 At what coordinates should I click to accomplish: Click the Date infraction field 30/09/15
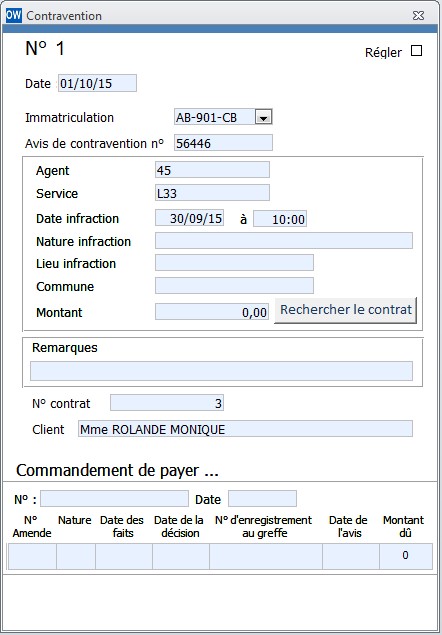coord(190,218)
